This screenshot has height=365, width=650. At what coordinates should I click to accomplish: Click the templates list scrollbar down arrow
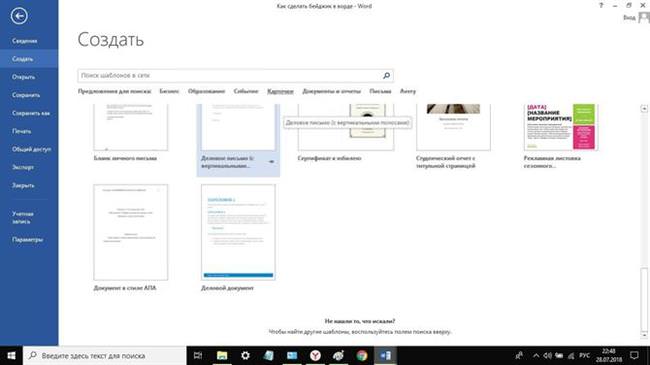pos(644,334)
